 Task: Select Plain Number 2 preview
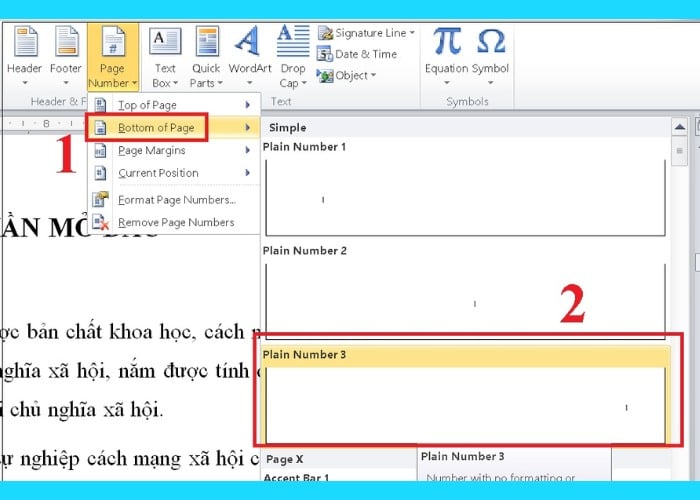(465, 301)
